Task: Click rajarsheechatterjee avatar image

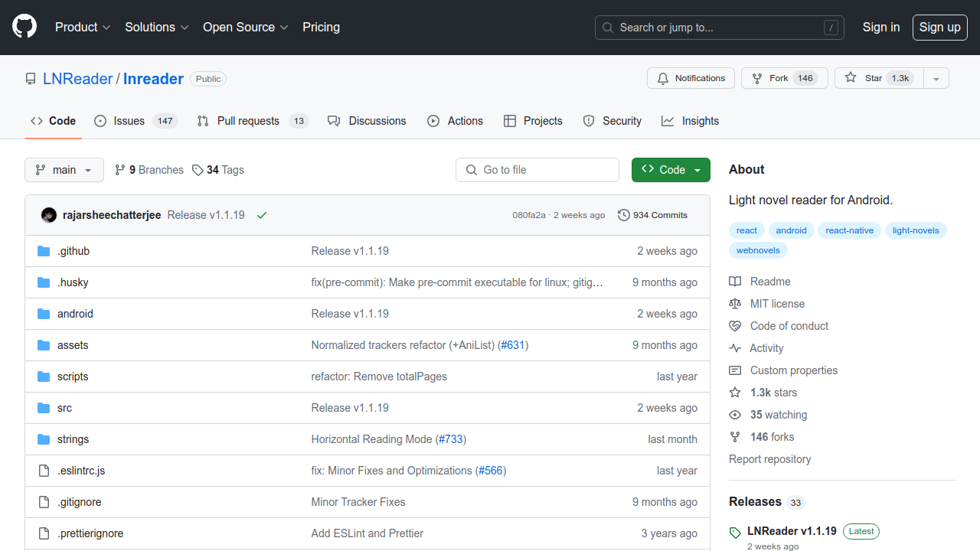Action: point(49,215)
